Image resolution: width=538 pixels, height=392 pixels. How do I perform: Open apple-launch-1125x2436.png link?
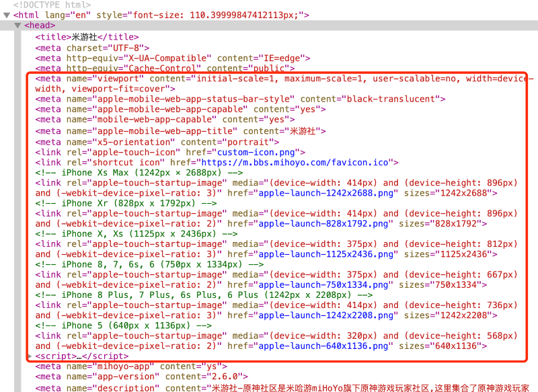click(326, 254)
